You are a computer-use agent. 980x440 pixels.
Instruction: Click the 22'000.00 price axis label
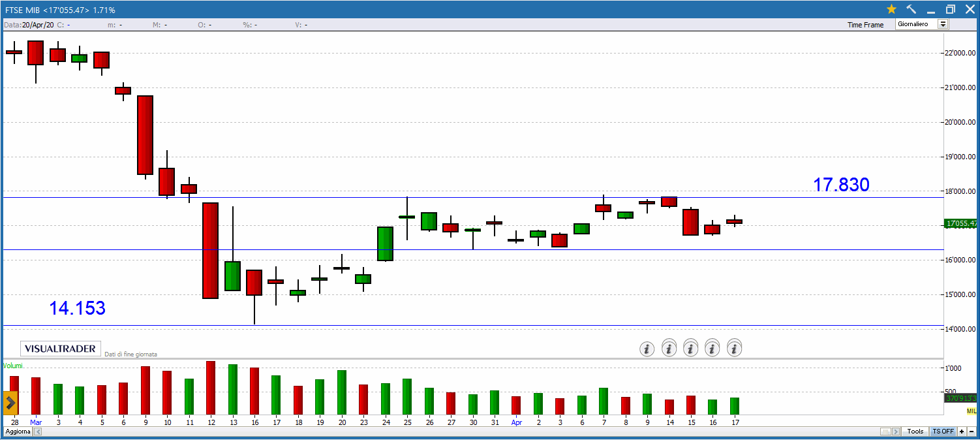click(x=959, y=53)
